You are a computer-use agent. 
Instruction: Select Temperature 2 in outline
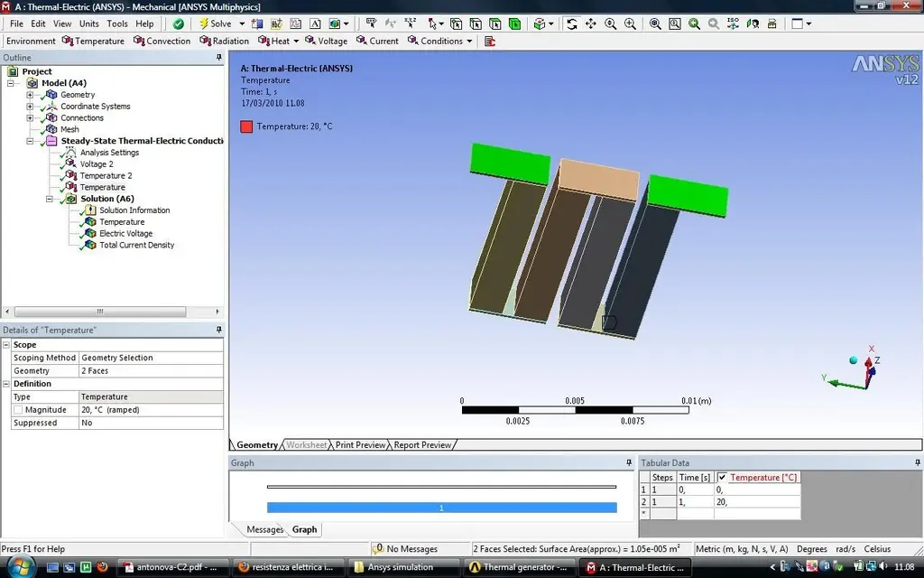(106, 176)
